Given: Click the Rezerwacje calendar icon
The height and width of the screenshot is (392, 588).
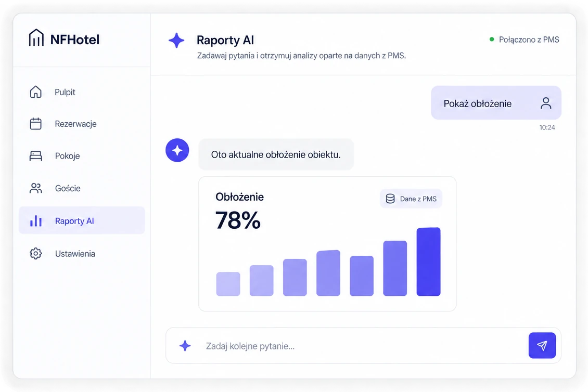Looking at the screenshot, I should point(35,124).
